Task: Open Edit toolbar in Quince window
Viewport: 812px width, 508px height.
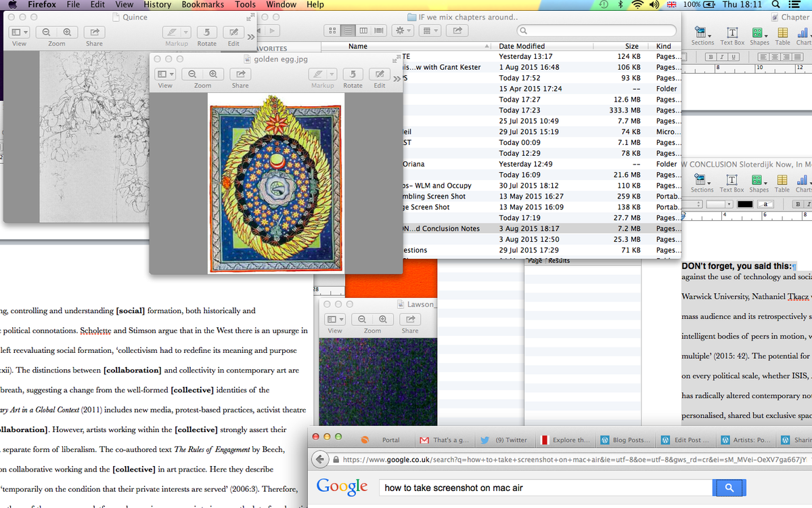Action: click(x=233, y=32)
